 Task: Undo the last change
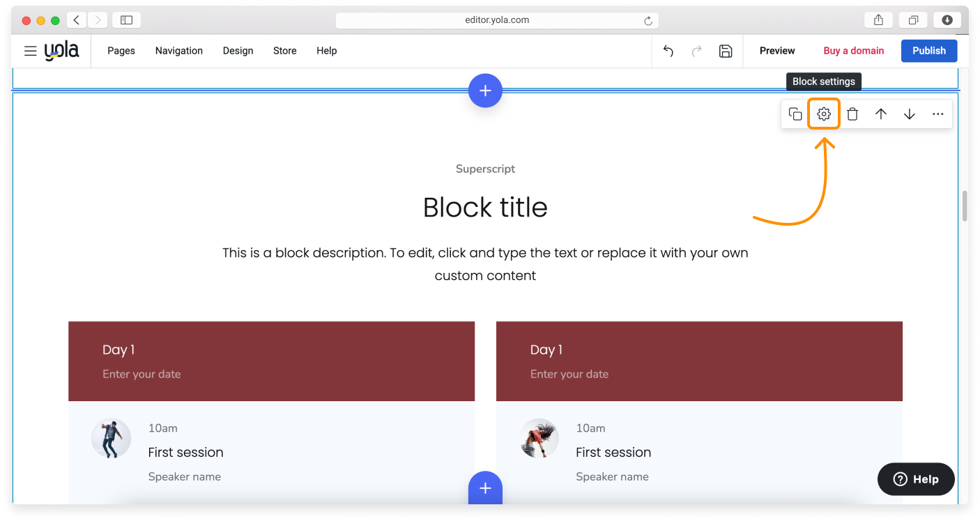click(x=668, y=51)
